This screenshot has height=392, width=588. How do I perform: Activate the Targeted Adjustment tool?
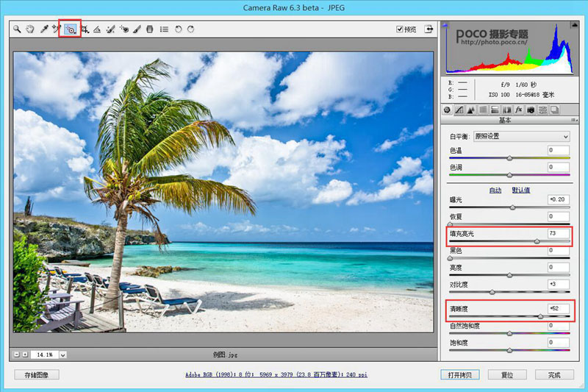pos(70,29)
